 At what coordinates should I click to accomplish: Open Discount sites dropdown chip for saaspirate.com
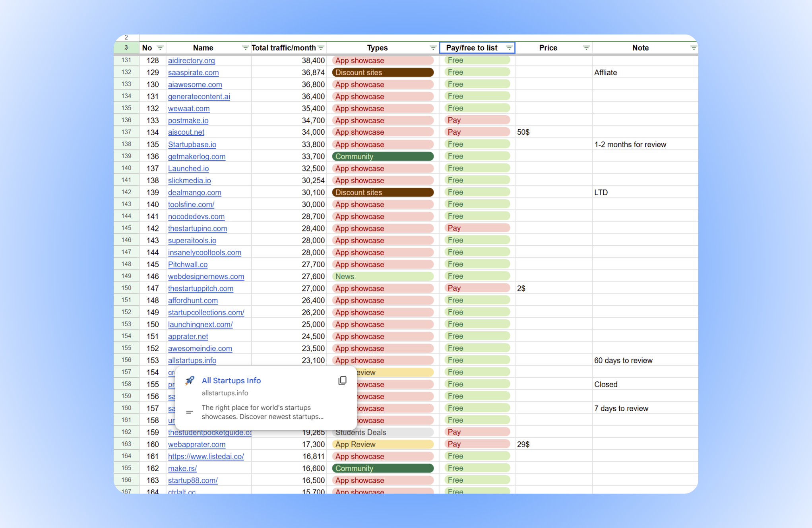click(382, 72)
